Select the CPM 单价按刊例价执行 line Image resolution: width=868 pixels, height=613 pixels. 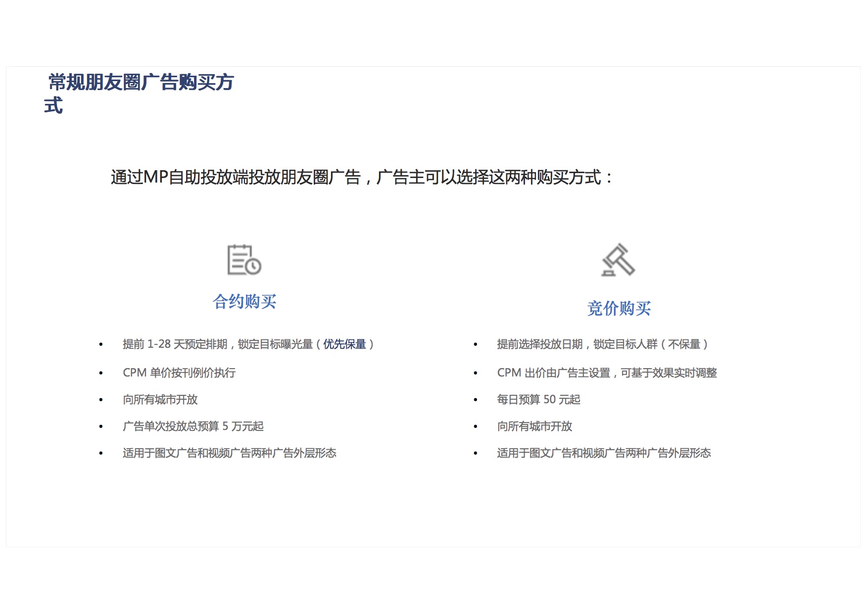point(179,373)
